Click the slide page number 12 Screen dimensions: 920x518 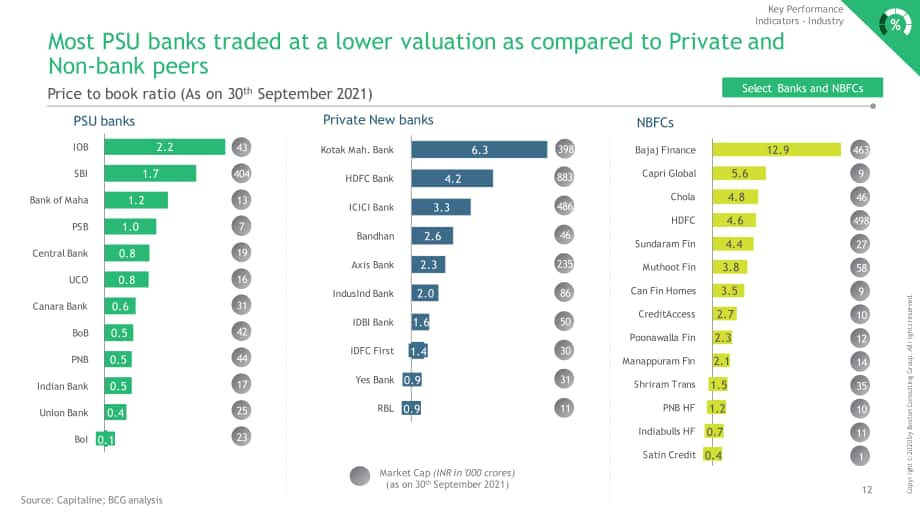867,490
